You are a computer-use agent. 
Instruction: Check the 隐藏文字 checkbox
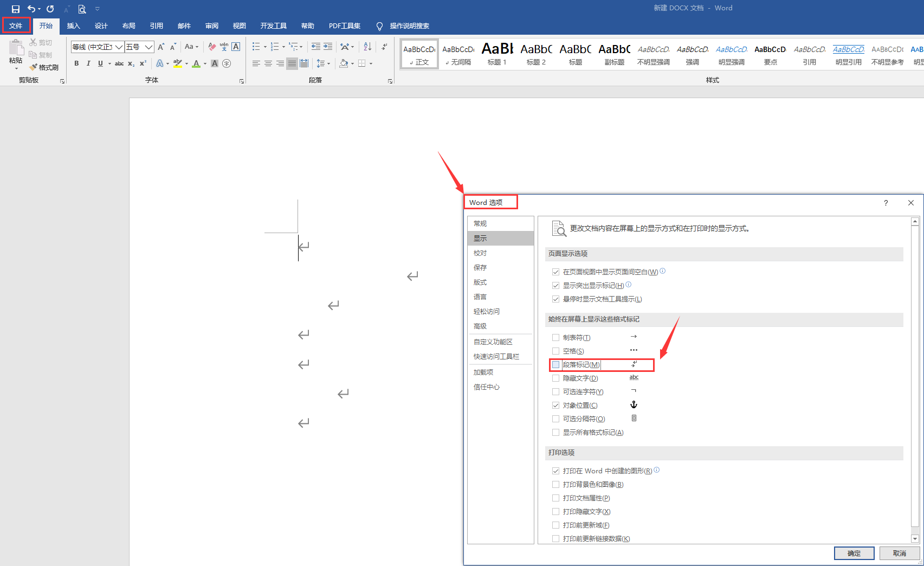(555, 378)
